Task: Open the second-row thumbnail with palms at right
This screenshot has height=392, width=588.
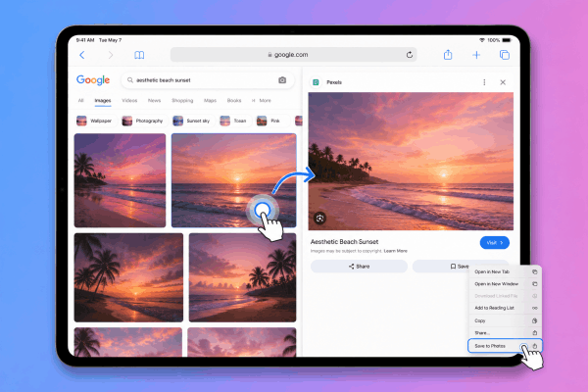Action: [x=243, y=277]
